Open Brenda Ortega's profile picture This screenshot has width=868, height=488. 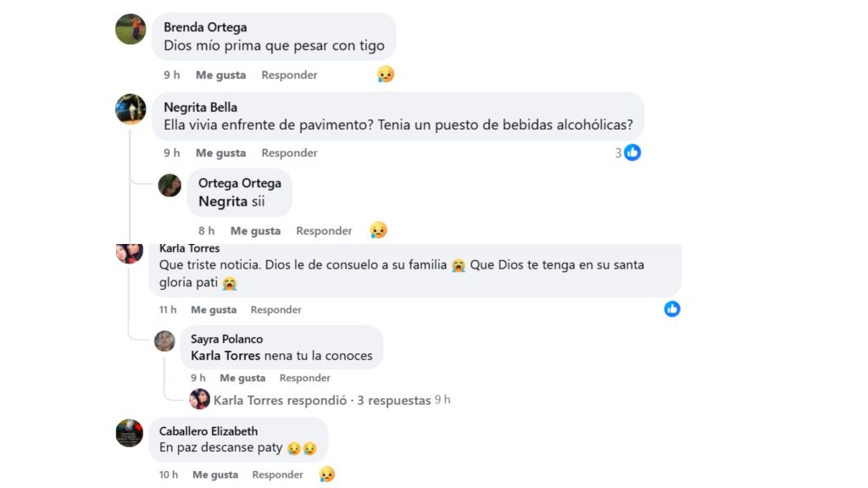pyautogui.click(x=131, y=30)
